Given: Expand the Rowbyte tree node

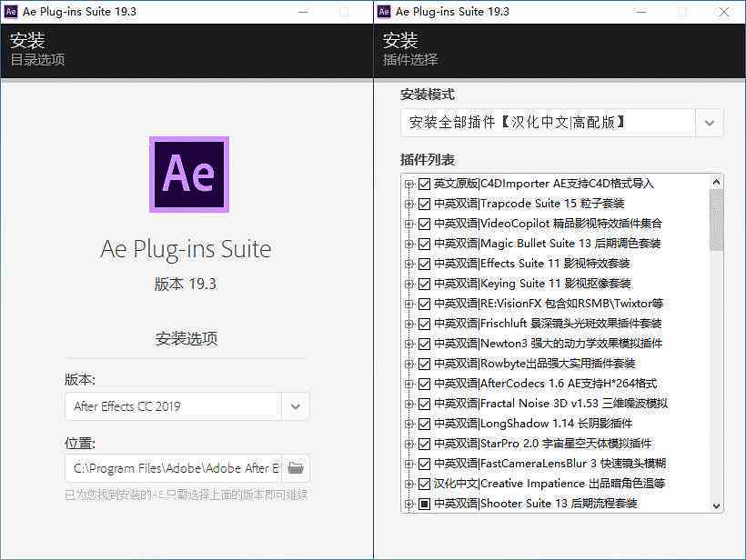Looking at the screenshot, I should [408, 364].
